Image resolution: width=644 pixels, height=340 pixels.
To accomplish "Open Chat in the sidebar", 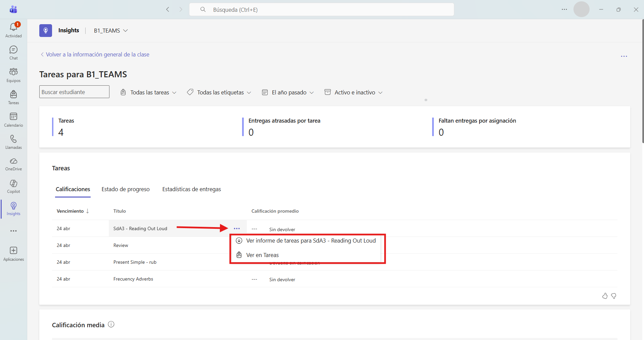I will point(13,53).
